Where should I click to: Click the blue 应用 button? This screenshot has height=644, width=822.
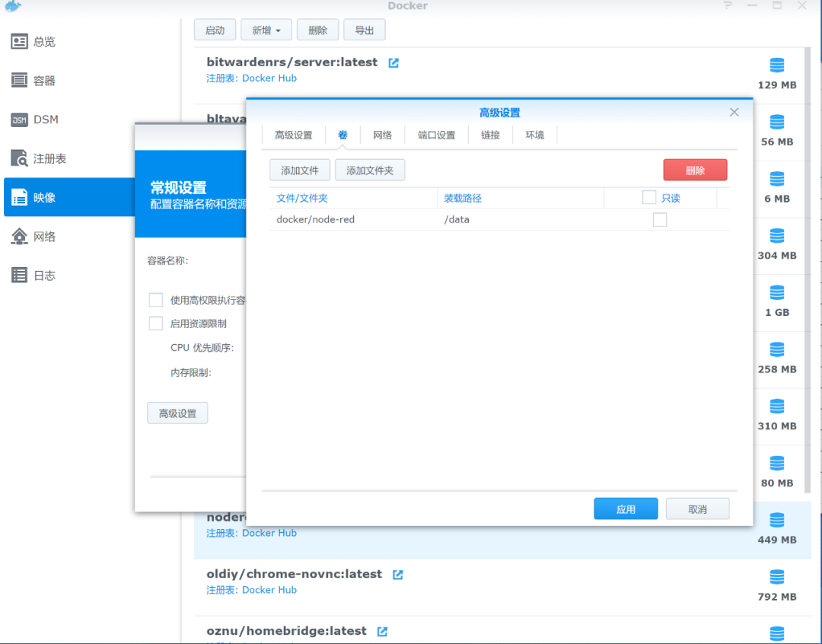(626, 509)
